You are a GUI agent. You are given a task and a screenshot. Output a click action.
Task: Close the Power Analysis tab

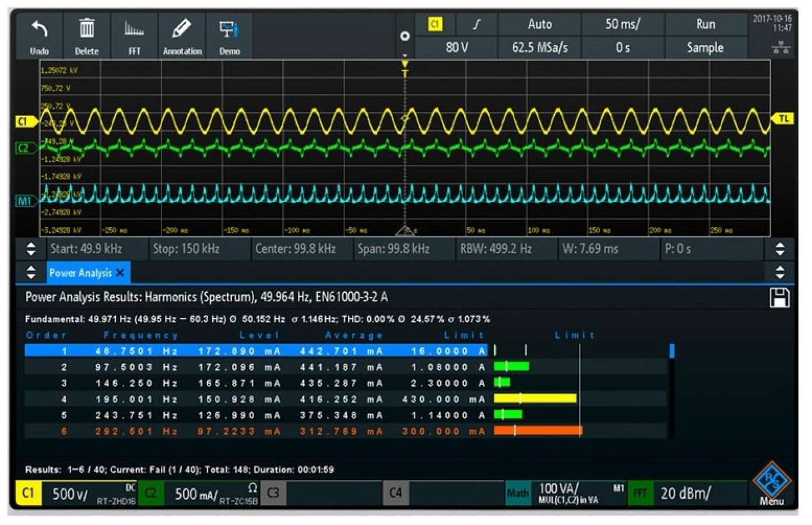point(120,272)
